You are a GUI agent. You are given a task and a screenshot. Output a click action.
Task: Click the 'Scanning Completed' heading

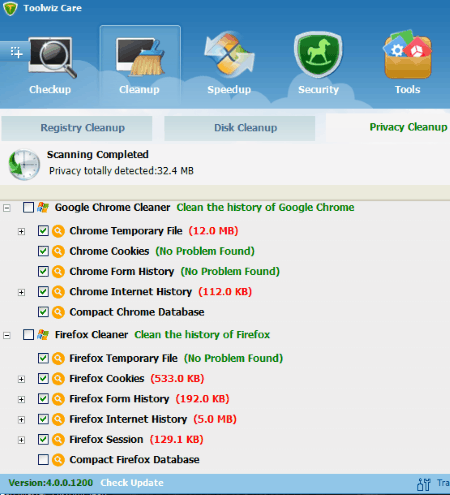pos(98,154)
